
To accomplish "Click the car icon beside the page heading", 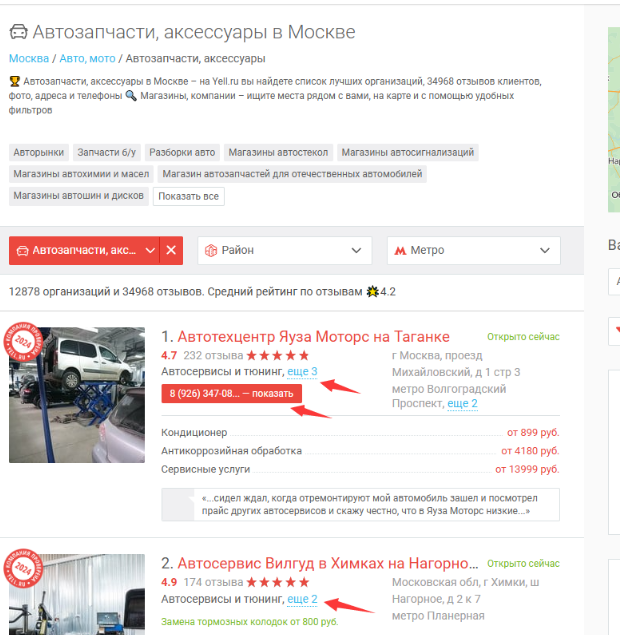I will point(18,32).
